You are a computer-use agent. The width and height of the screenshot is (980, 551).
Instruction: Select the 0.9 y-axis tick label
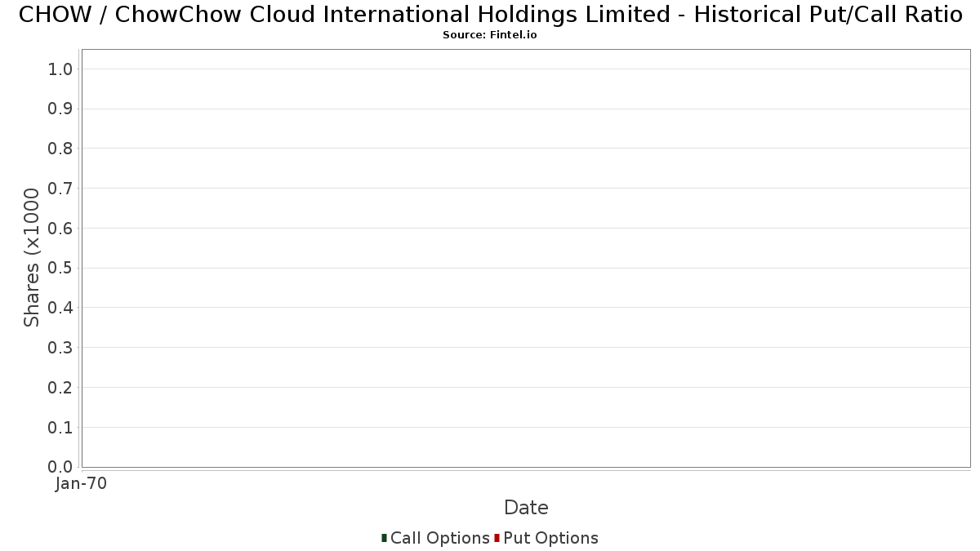(x=61, y=109)
